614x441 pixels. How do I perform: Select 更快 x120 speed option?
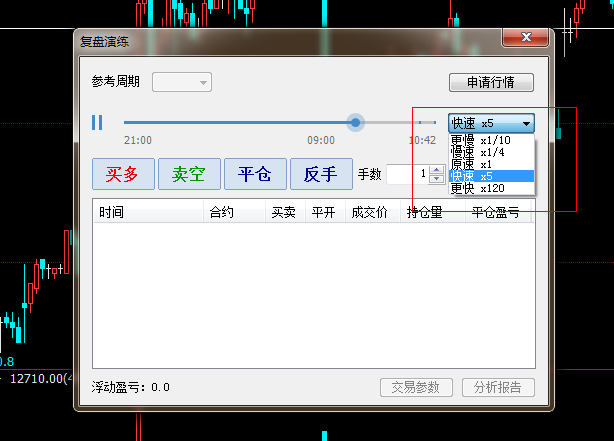[x=490, y=188]
